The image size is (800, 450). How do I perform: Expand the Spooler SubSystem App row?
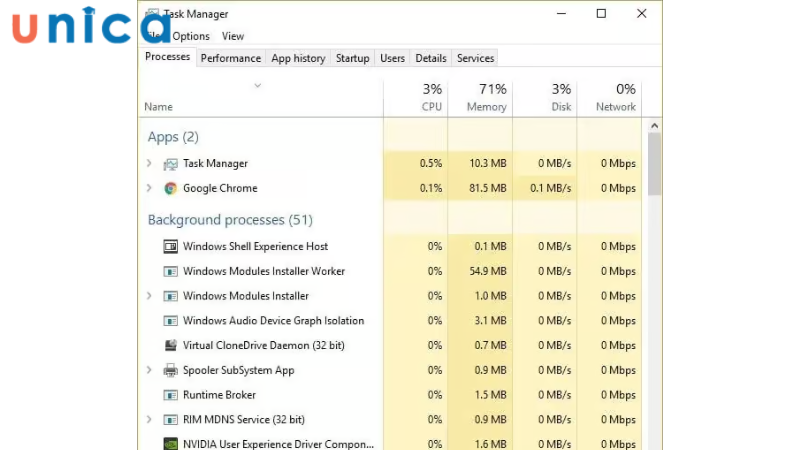(x=149, y=370)
